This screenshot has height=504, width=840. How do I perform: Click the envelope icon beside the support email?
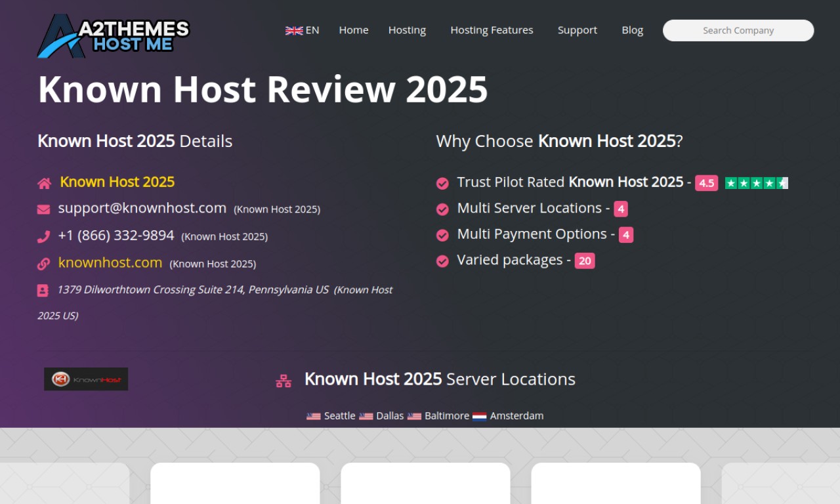coord(43,209)
